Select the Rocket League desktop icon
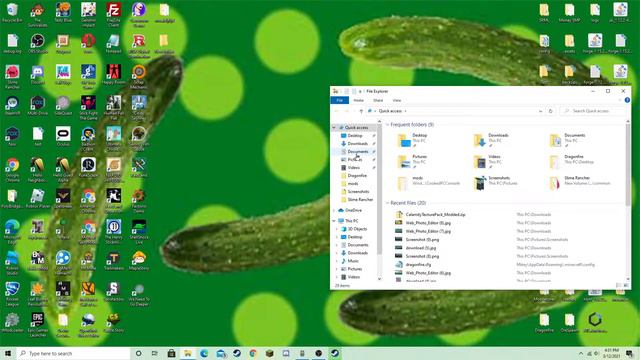This screenshot has width=640, height=360. 12,294
